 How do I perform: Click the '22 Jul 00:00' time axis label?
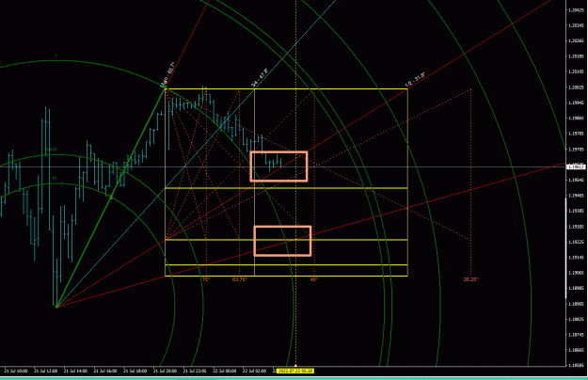[226, 371]
